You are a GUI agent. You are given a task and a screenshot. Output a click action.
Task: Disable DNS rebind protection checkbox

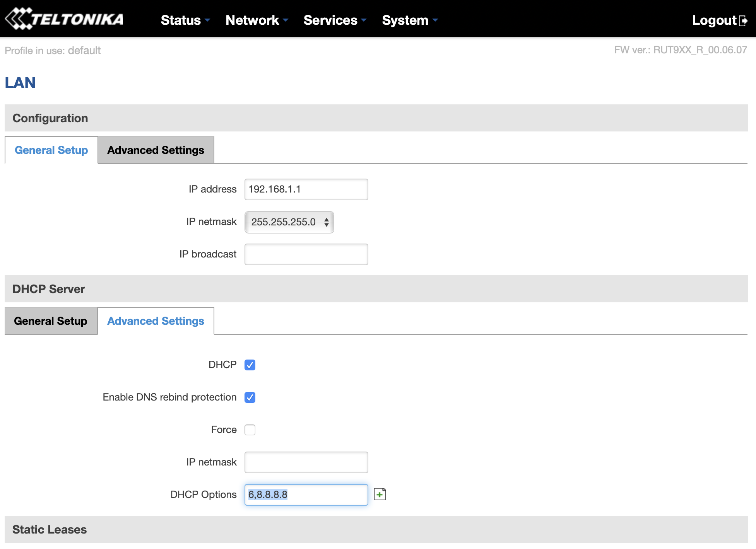[x=250, y=397]
